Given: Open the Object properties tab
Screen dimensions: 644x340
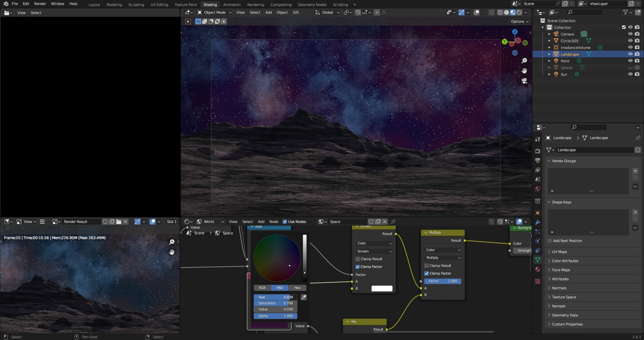Looking at the screenshot, I should 537,213.
